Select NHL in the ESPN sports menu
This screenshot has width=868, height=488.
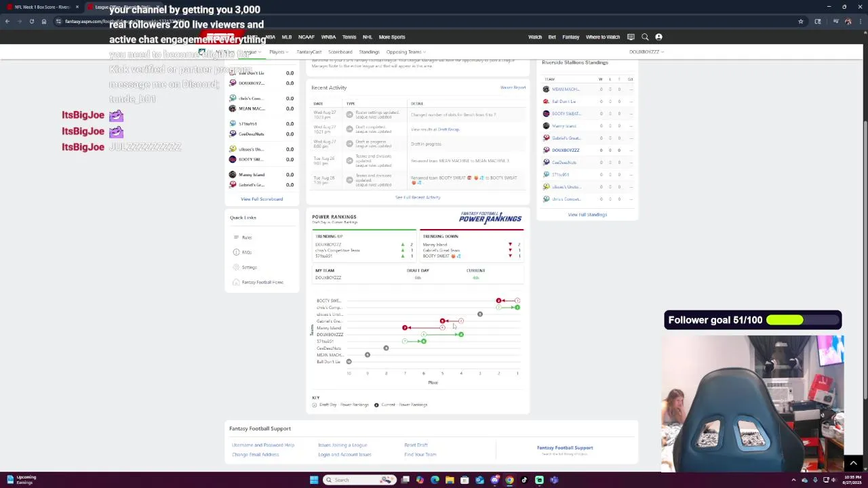tap(368, 37)
